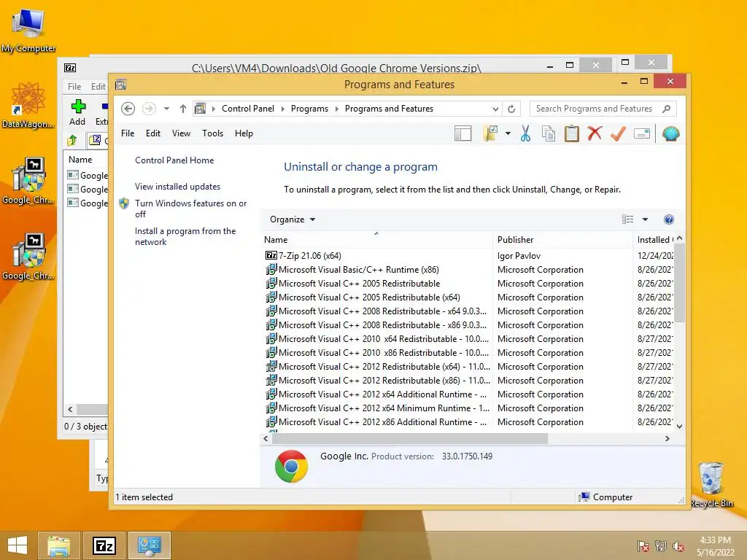Go back with the Back arrow
This screenshot has height=560, width=747.
[x=128, y=109]
